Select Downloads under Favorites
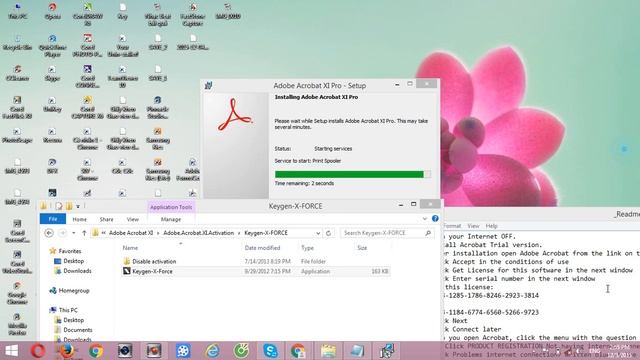Image resolution: width=640 pixels, height=360 pixels. coord(77,271)
